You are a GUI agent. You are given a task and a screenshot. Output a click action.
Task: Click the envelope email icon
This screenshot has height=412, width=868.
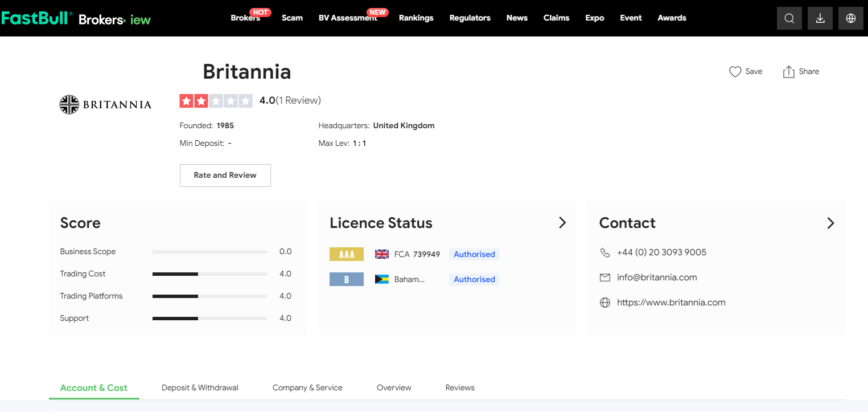pos(605,278)
